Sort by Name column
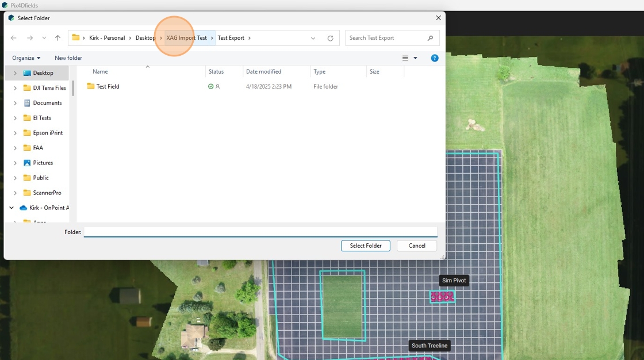Screen dimensions: 644x360 tap(100, 71)
